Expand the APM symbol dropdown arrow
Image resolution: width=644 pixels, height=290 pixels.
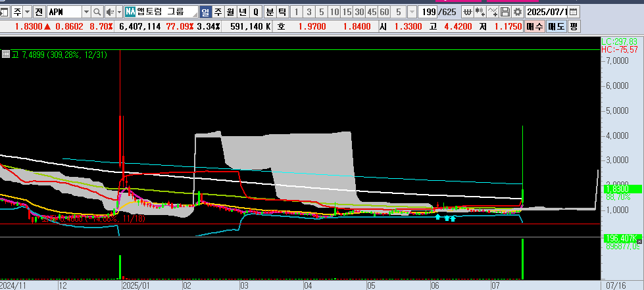click(86, 12)
